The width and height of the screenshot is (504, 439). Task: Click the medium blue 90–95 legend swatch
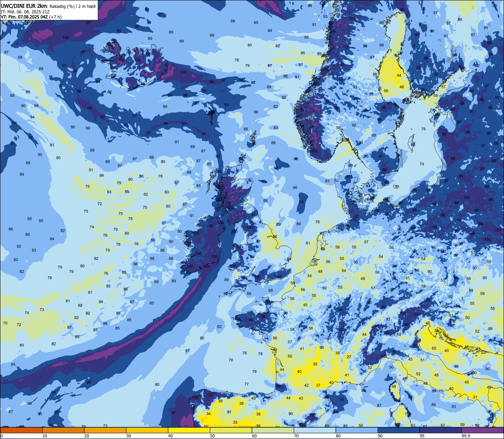pyautogui.click(x=398, y=430)
